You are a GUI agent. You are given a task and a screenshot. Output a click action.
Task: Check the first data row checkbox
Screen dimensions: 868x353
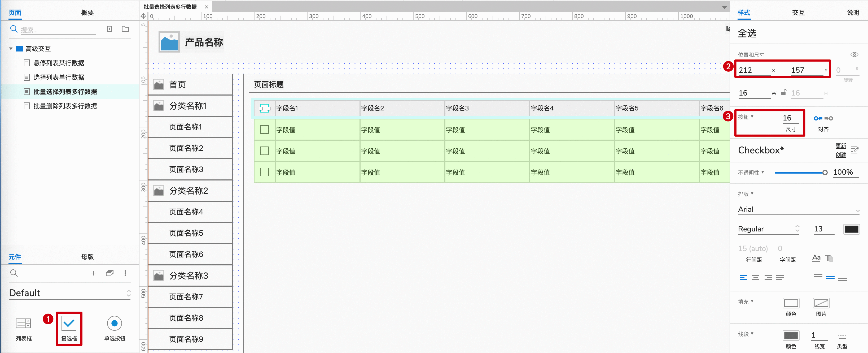coord(265,130)
